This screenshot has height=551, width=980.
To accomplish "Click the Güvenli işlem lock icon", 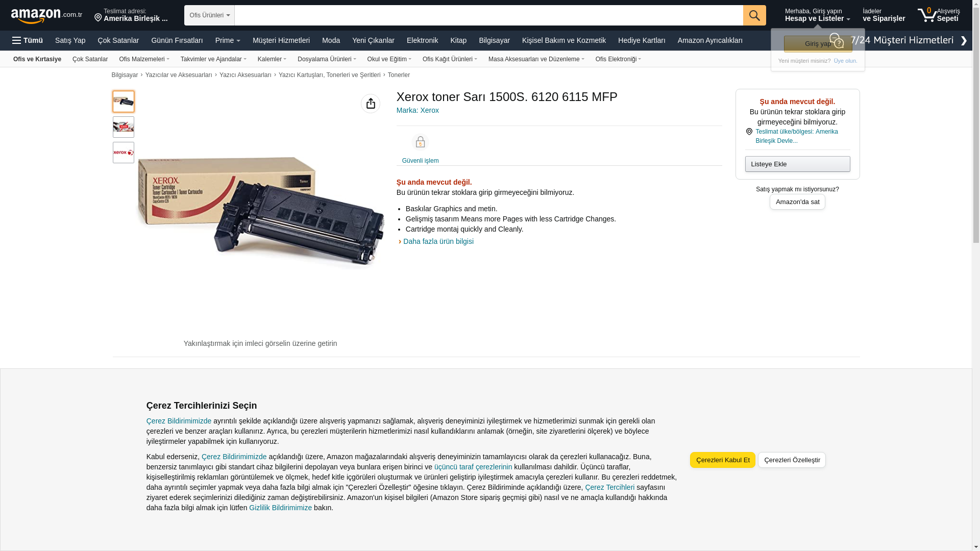I will [420, 142].
